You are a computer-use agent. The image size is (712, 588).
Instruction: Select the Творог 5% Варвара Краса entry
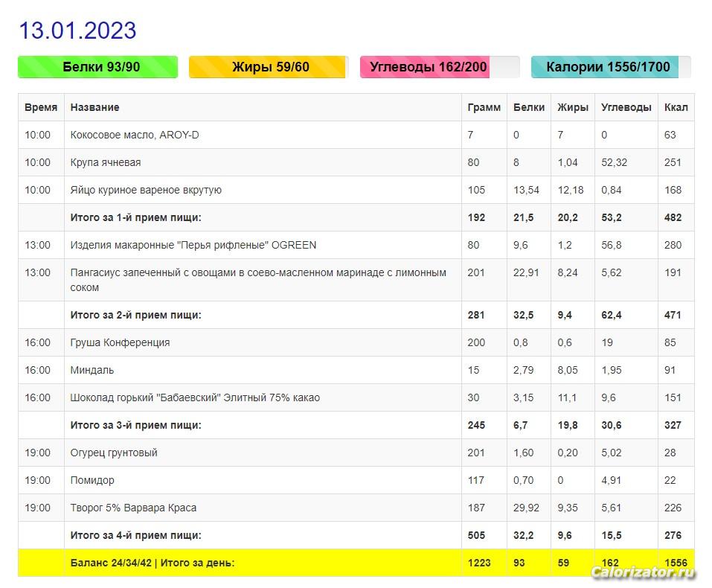pos(133,508)
